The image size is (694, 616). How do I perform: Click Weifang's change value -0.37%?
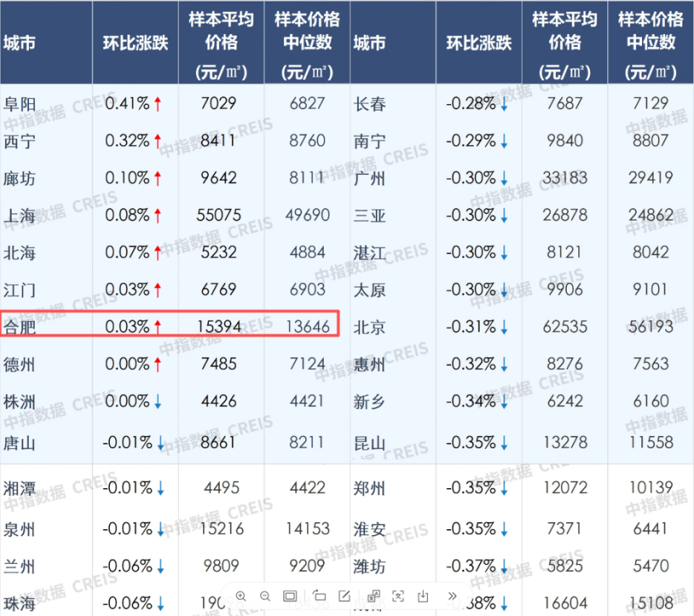(x=471, y=565)
